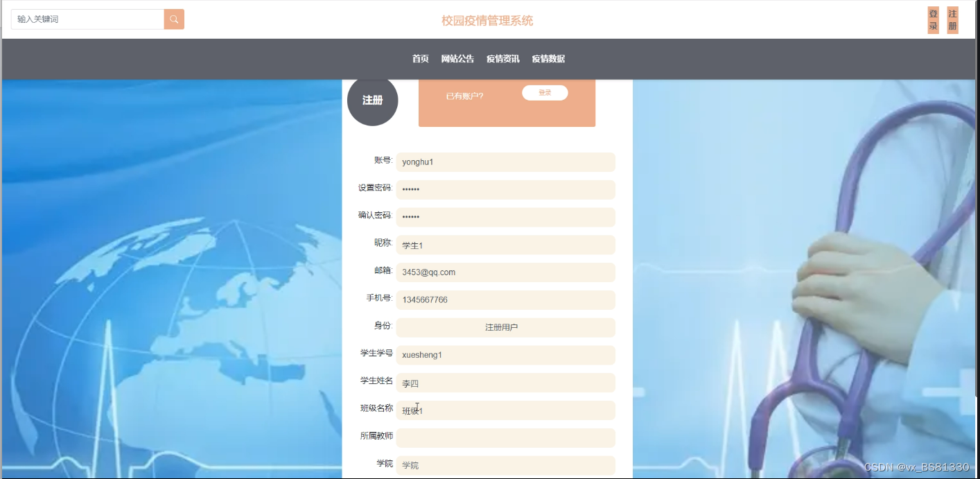Click the round 注册 badge

pos(373,101)
